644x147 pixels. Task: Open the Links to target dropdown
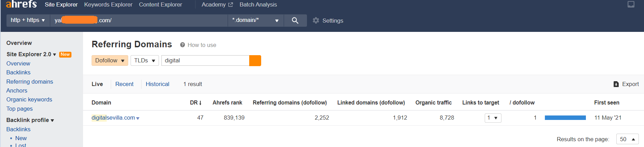tap(493, 118)
